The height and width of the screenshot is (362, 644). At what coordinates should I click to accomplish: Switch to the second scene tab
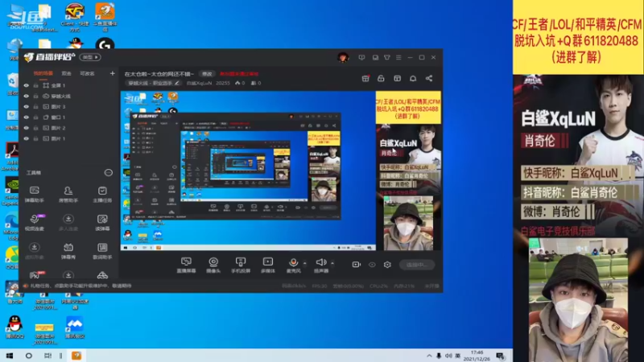pyautogui.click(x=66, y=73)
